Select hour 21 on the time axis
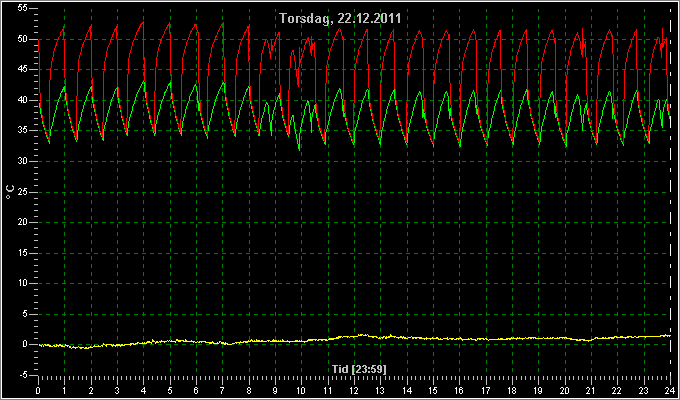 coord(591,390)
